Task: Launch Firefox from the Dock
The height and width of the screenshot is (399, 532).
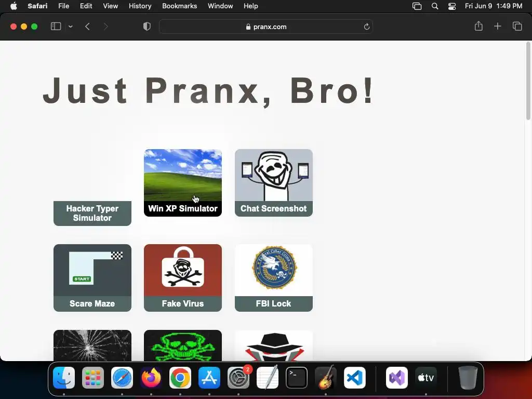Action: [x=151, y=378]
